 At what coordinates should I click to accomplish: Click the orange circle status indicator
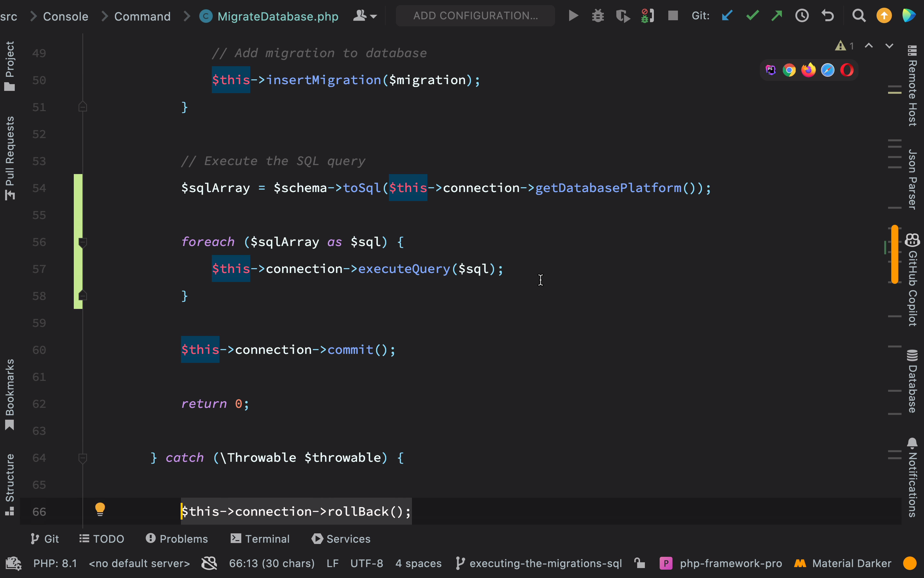coord(910,563)
